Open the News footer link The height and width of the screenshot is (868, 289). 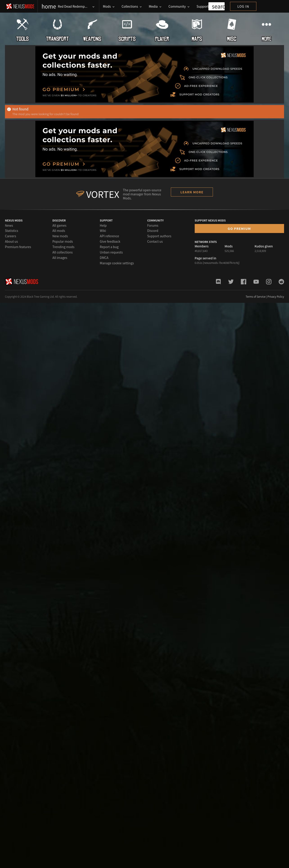click(x=9, y=225)
